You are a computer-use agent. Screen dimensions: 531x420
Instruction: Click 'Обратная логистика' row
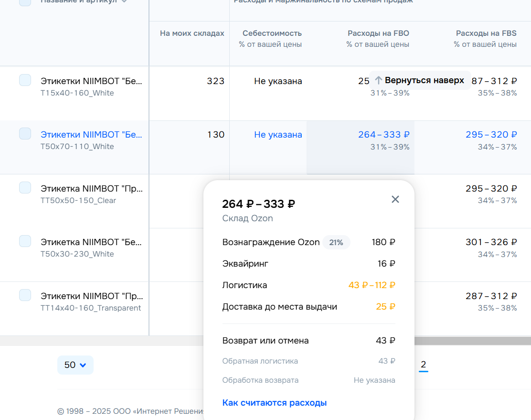308,361
